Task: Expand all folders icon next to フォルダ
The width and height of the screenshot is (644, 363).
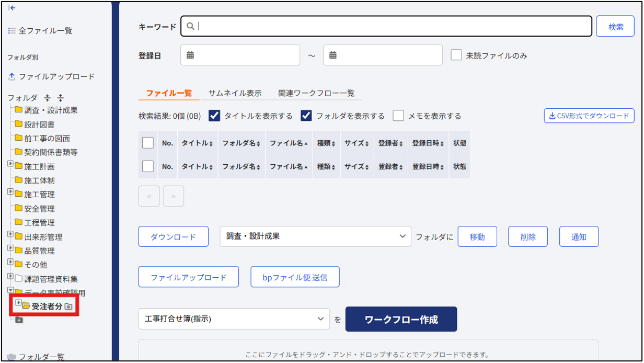Action: coord(60,98)
